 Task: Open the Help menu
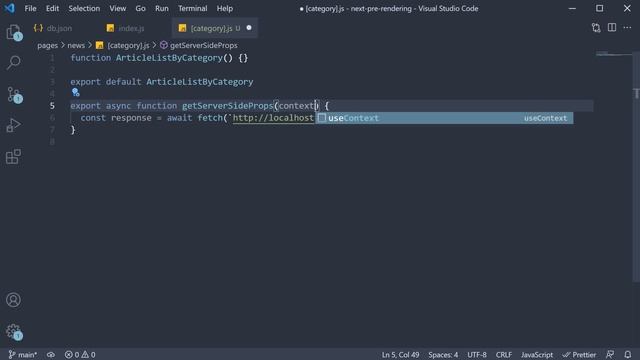(x=224, y=8)
